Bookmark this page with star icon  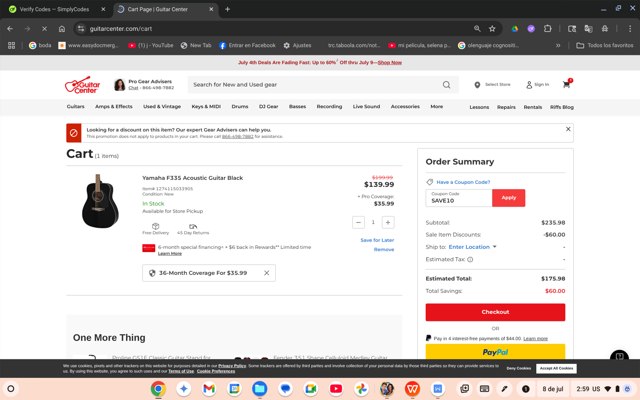(x=492, y=29)
